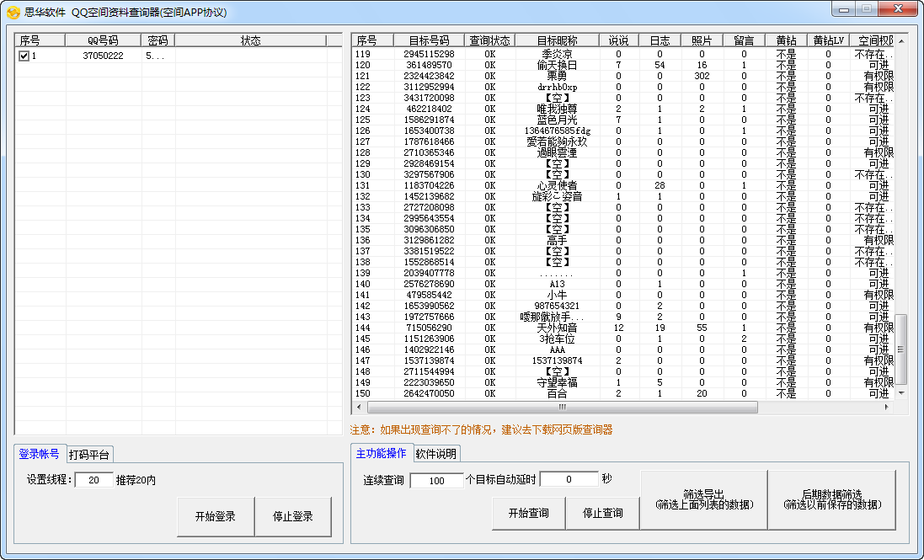Click the results table scroll-down arrow
This screenshot has height=560, width=924.
click(901, 393)
